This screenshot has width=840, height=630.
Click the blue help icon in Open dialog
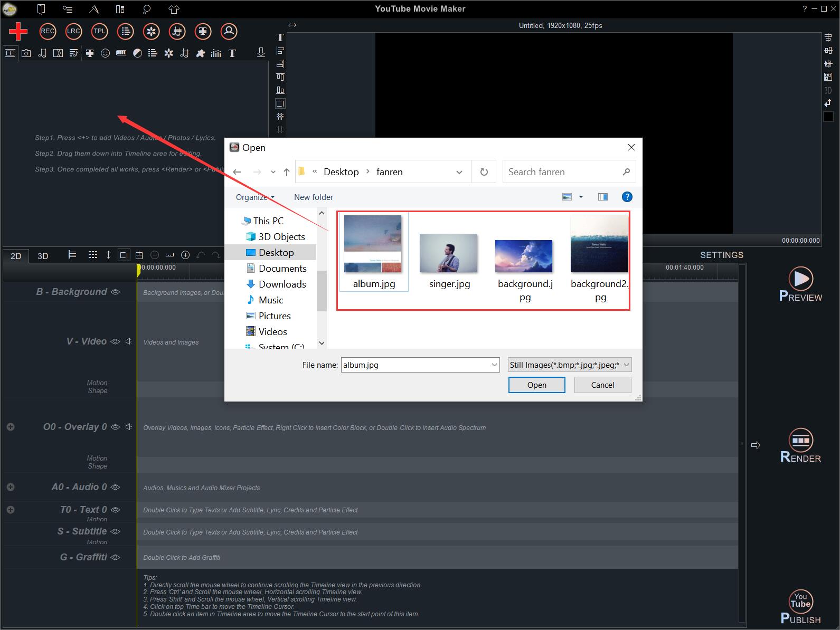coord(627,197)
